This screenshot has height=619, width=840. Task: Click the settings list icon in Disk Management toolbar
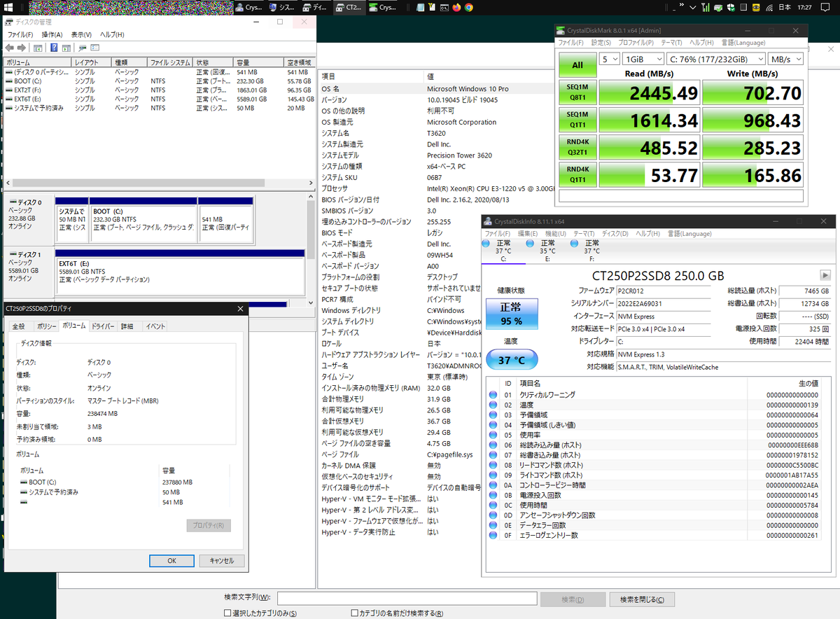pyautogui.click(x=95, y=48)
